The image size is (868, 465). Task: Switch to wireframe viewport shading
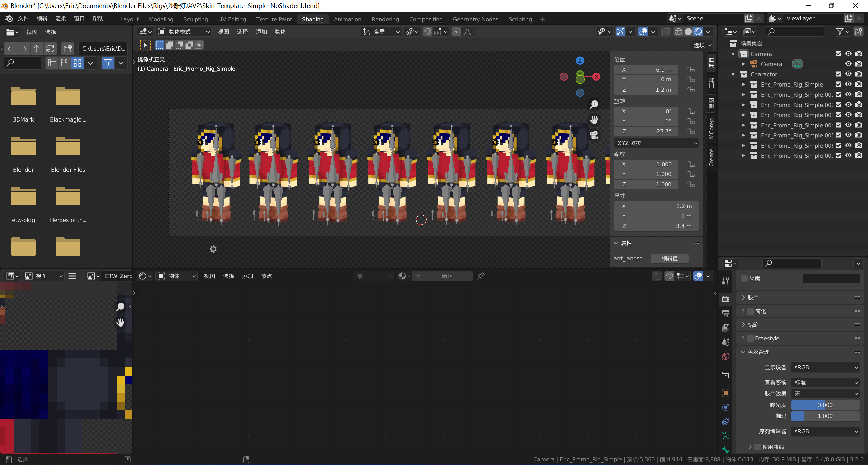coord(678,32)
